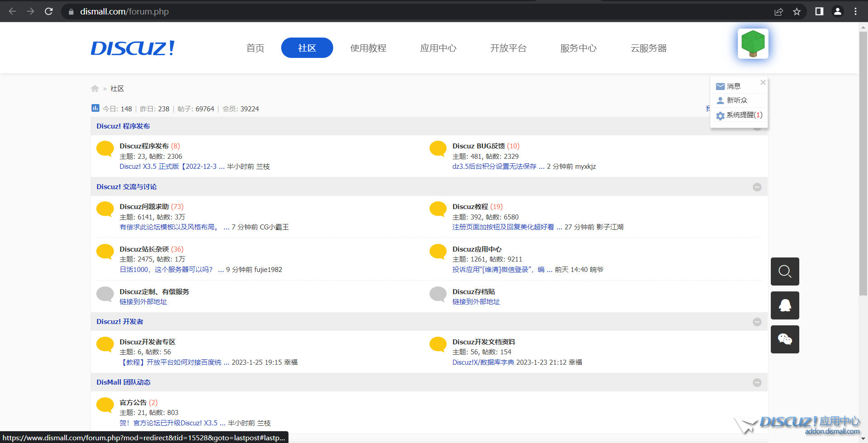Open the Discuz! X3.5 正式版 announcement thread
Screen dimensions: 868x443
tap(167, 166)
